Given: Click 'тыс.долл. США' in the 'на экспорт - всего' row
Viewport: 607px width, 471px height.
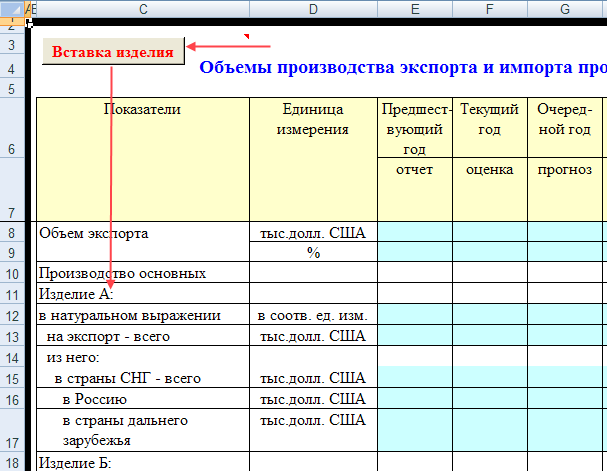Looking at the screenshot, I should (x=313, y=336).
